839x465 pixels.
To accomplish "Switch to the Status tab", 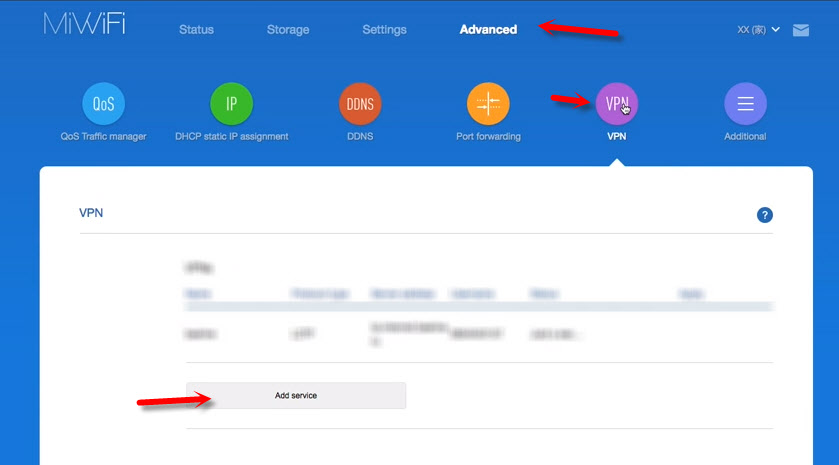I will pyautogui.click(x=197, y=30).
